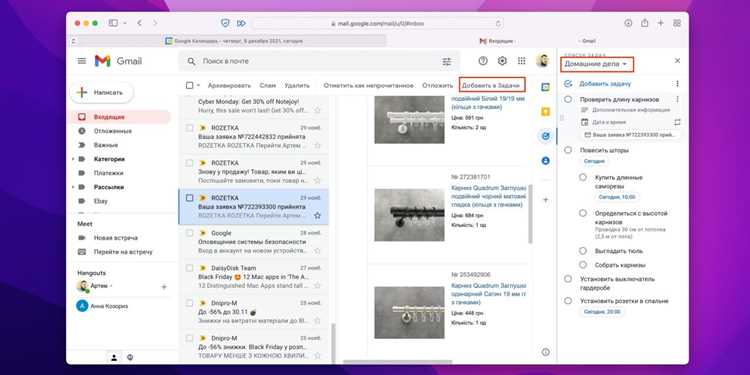Complete subtask Купить длинные саморезы
The image size is (750, 375).
[x=583, y=177]
